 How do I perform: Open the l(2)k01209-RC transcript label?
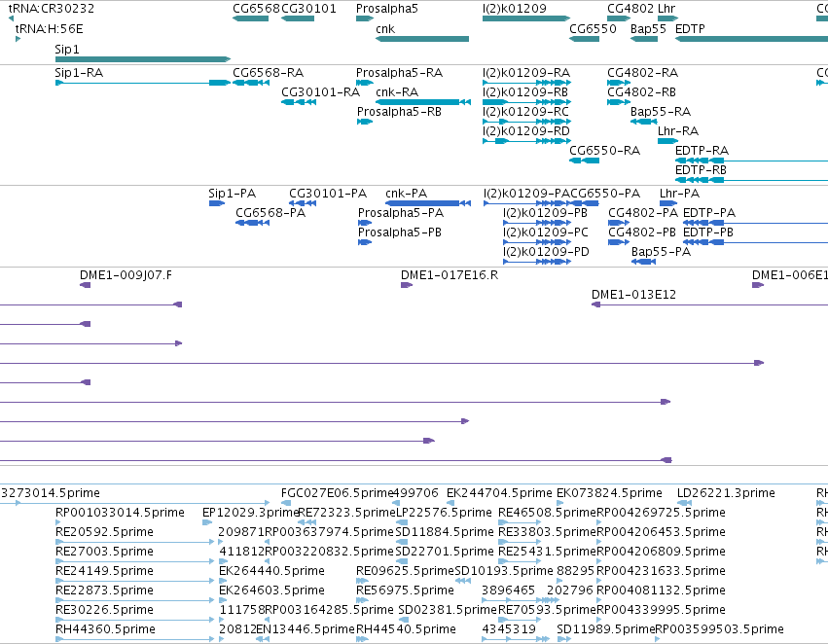pyautogui.click(x=526, y=111)
